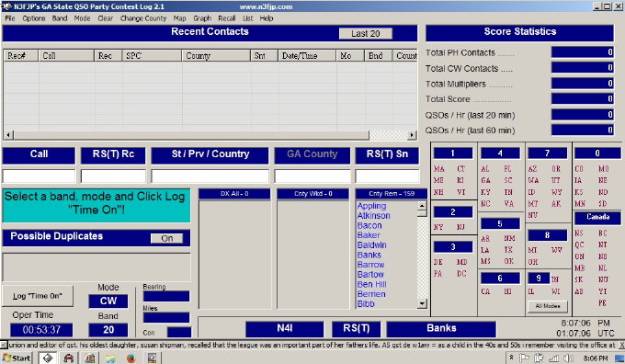Open the Band menu

60,18
